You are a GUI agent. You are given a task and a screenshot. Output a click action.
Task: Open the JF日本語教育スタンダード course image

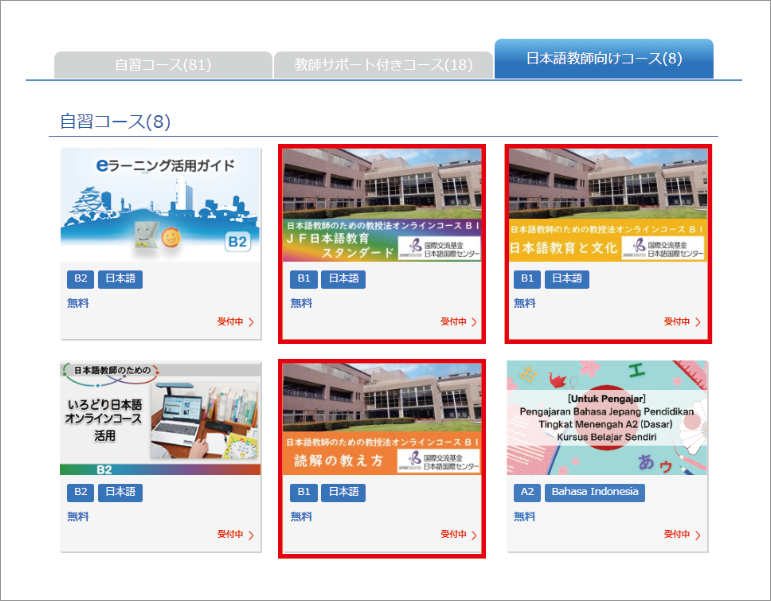pos(381,204)
